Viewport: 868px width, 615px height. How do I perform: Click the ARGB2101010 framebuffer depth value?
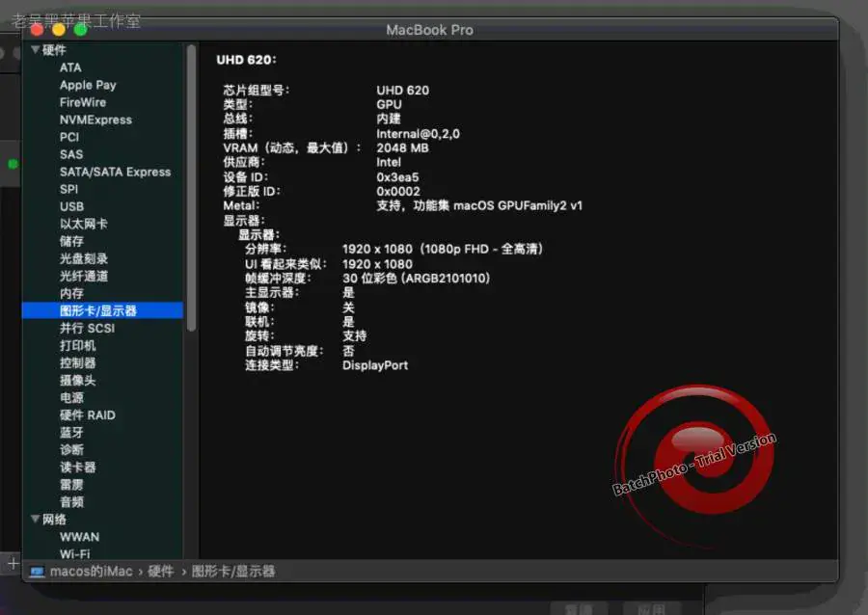tap(417, 279)
